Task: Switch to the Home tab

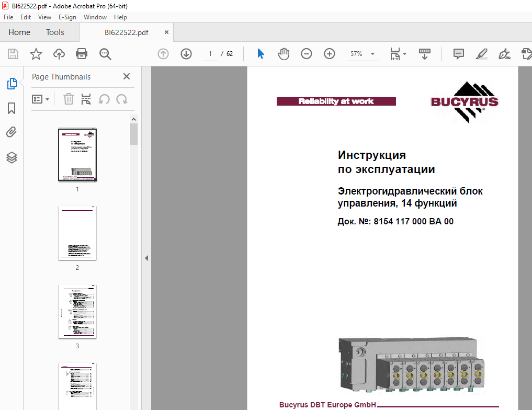Action: coord(19,32)
